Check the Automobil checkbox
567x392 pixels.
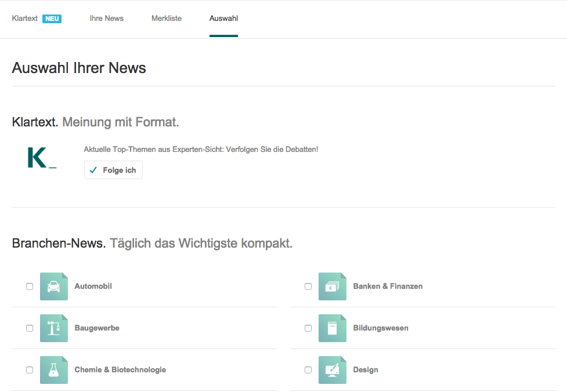[x=30, y=286]
